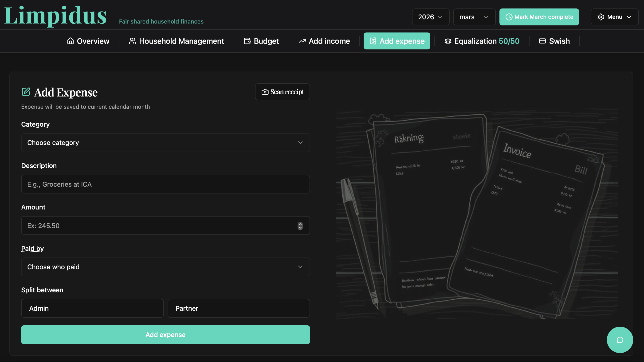Open the mars month selector
The width and height of the screenshot is (644, 362).
(x=474, y=17)
